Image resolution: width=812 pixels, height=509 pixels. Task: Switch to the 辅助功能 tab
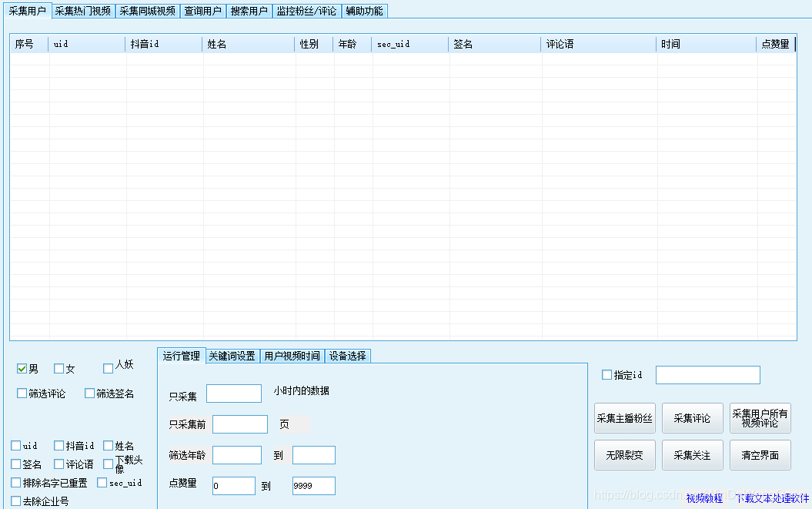pos(365,11)
